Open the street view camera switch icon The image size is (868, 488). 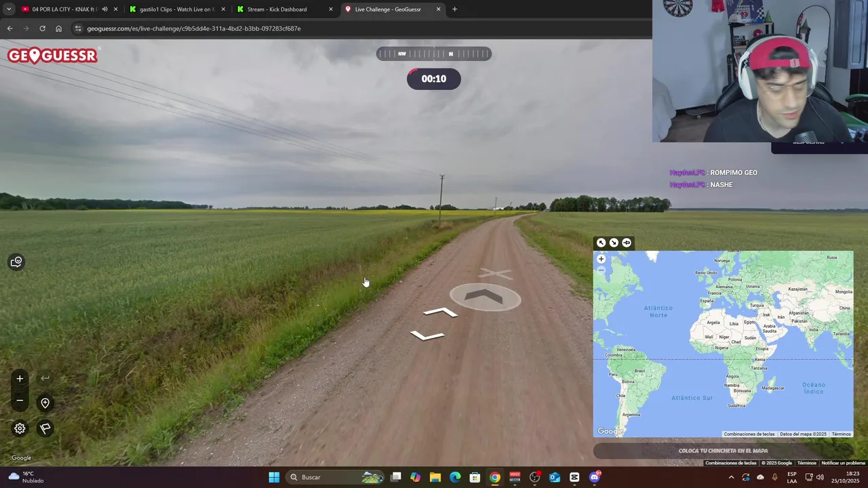coord(16,262)
